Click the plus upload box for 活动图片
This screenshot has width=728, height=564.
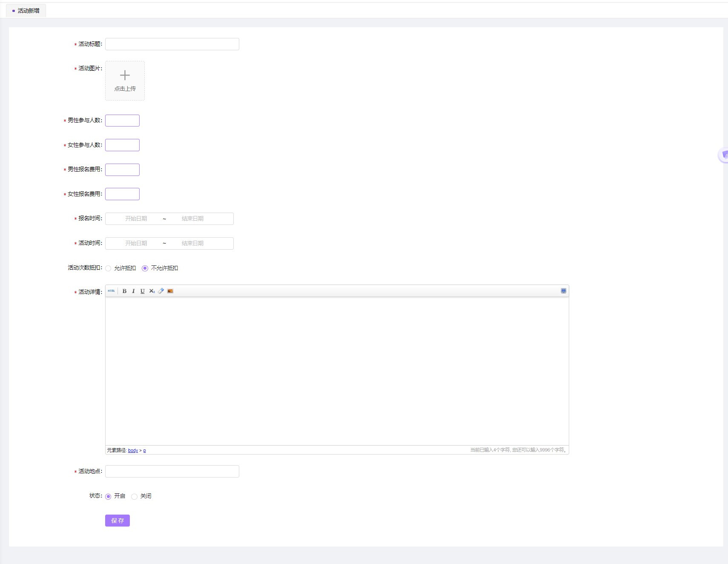coord(125,81)
